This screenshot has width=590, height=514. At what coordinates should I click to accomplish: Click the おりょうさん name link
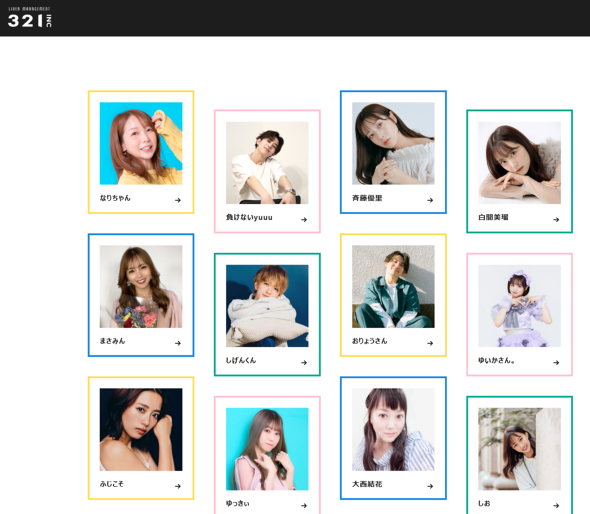click(370, 341)
